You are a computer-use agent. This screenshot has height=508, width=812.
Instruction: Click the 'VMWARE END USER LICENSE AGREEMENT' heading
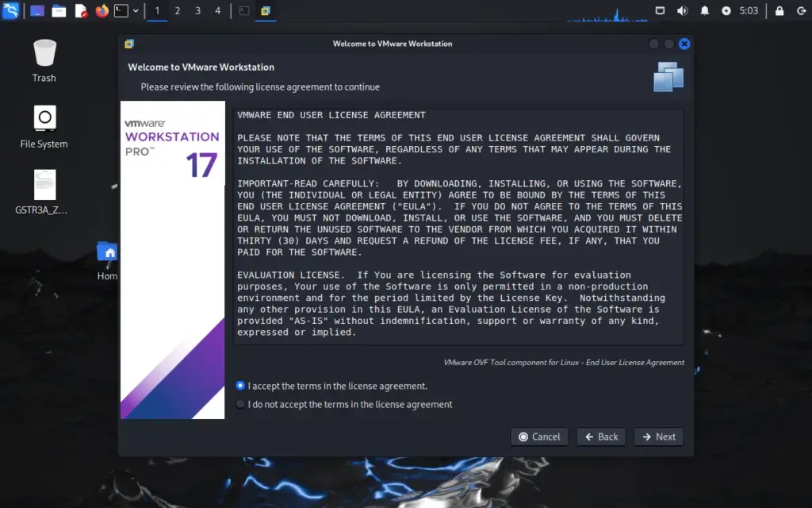click(x=331, y=115)
